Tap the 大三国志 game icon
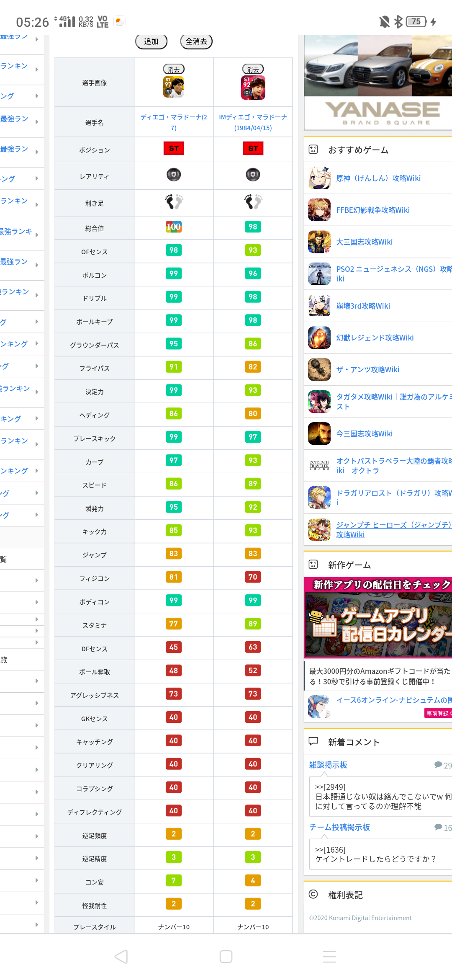This screenshot has height=980, width=452. click(319, 242)
